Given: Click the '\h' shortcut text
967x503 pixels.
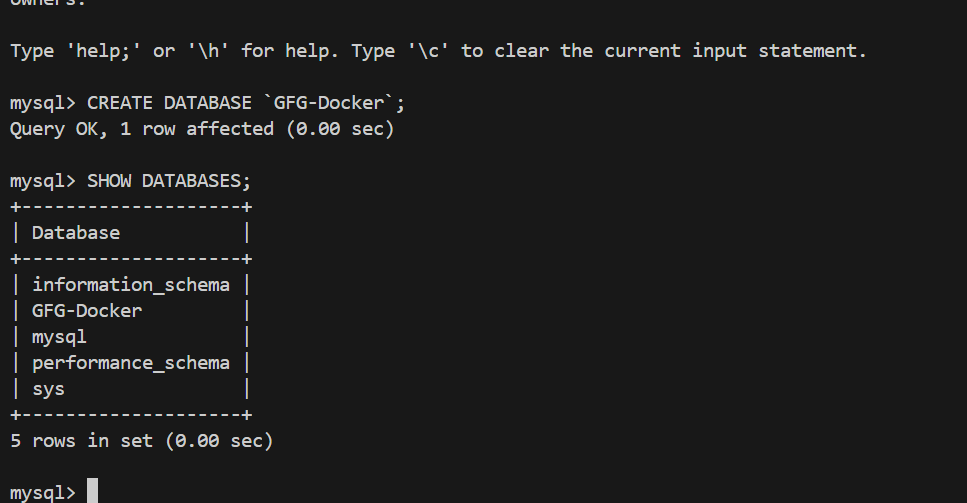Looking at the screenshot, I should 207,51.
